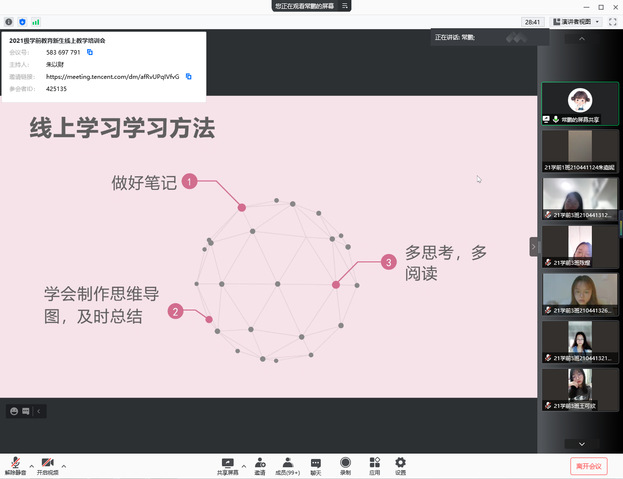Open the Members (成员) list
Image resolution: width=623 pixels, height=479 pixels.
[x=288, y=464]
